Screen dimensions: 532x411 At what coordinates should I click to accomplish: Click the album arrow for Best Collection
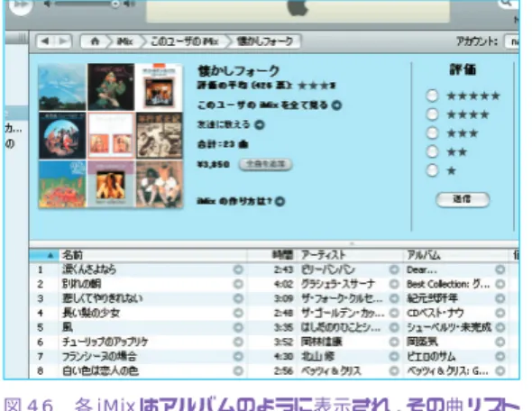(500, 284)
